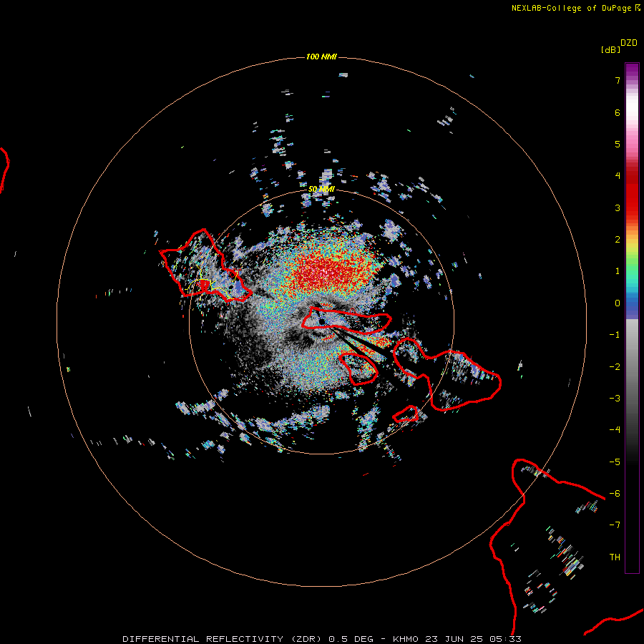Click the -1 dB scale value
The height and width of the screenshot is (644, 644).
tap(615, 335)
